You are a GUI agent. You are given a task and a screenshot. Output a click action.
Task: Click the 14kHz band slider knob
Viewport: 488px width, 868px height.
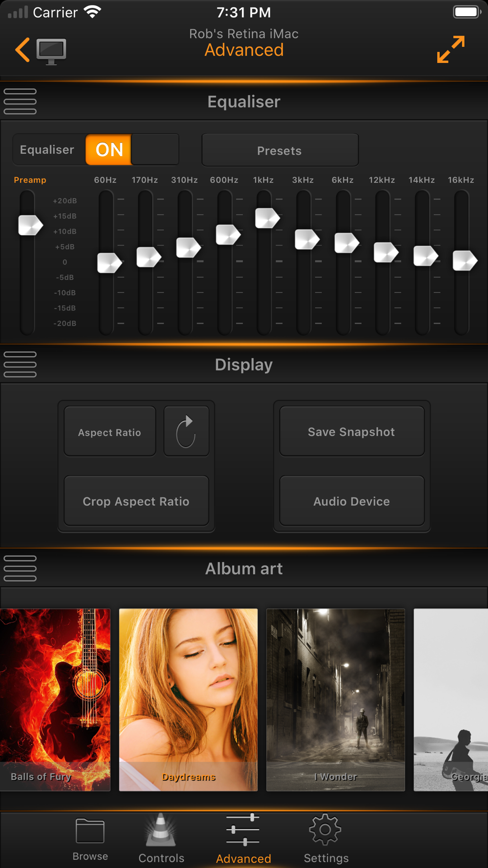426,256
